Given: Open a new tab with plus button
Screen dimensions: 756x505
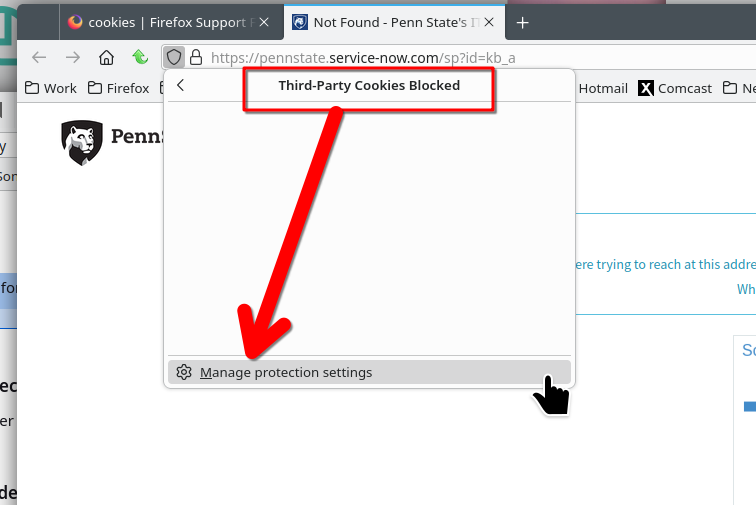Looking at the screenshot, I should 523,23.
